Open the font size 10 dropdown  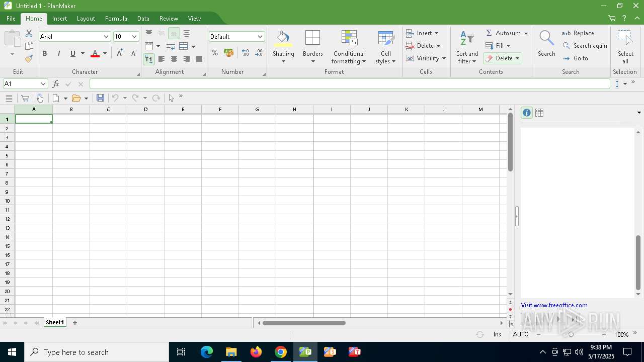[x=134, y=37]
